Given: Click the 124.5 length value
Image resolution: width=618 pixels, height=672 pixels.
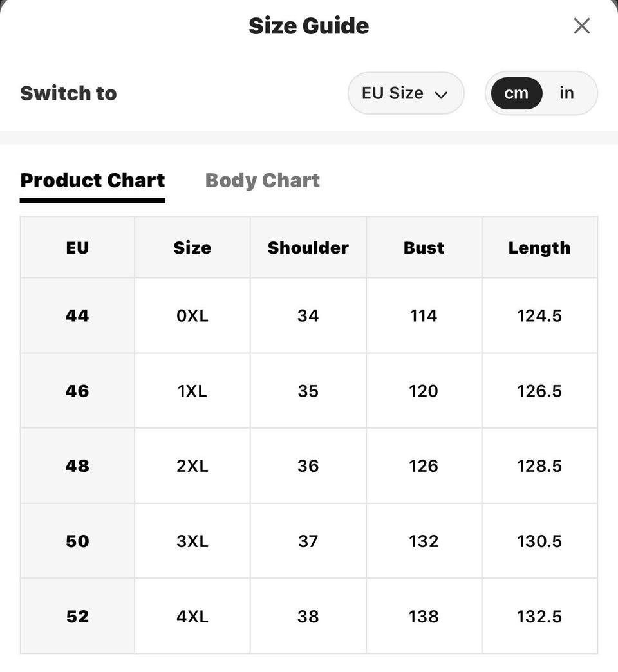Looking at the screenshot, I should 539,315.
